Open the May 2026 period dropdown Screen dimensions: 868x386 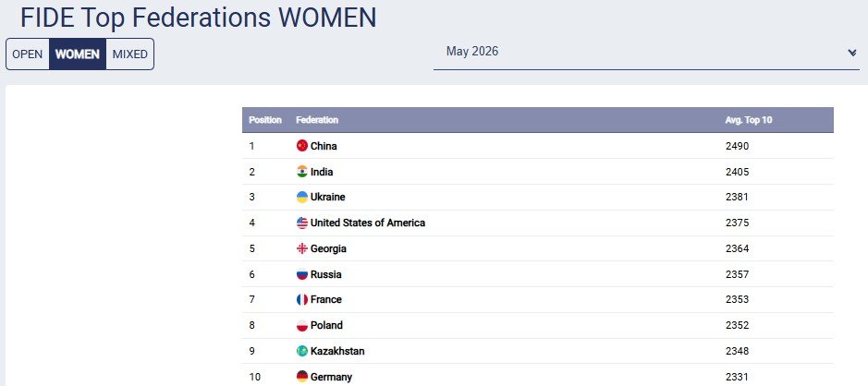pyautogui.click(x=646, y=52)
